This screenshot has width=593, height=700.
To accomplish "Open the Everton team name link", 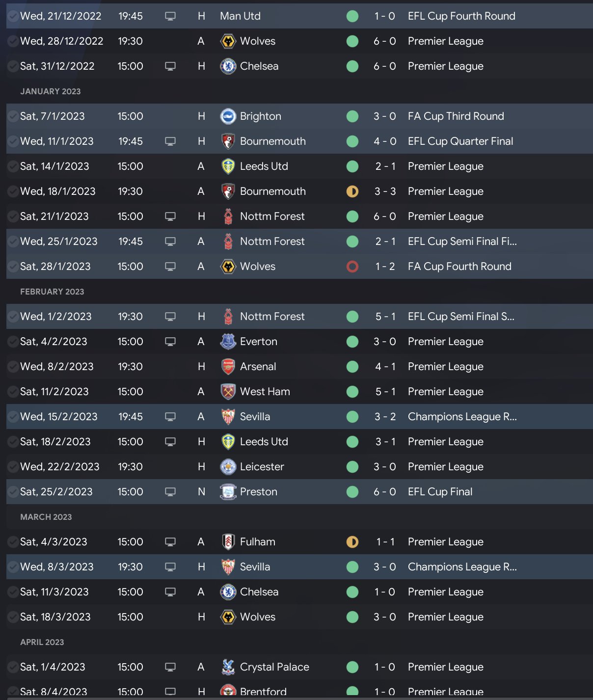I will tap(258, 342).
